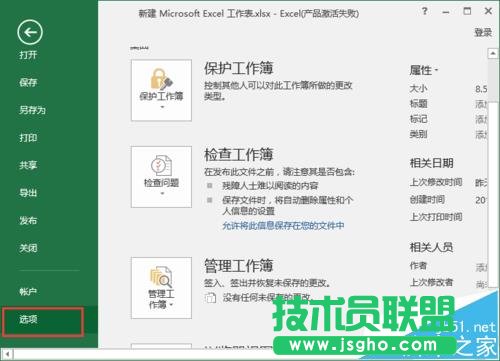This screenshot has width=500, height=361.
Task: Click left arrow of horizontal scrollbar
Action: [7, 354]
